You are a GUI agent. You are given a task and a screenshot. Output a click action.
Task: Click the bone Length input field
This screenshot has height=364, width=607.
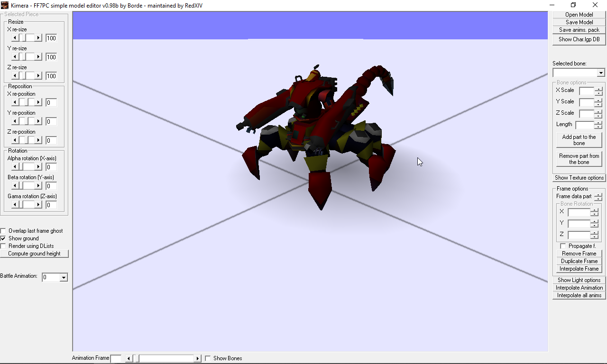(x=585, y=125)
